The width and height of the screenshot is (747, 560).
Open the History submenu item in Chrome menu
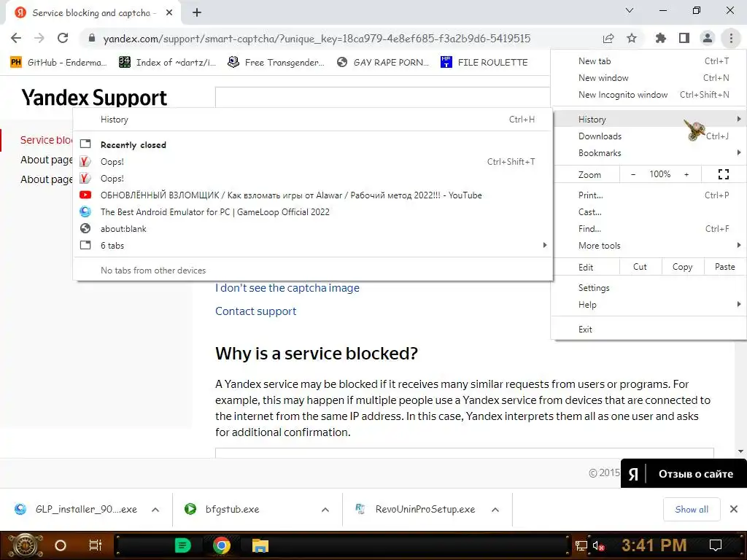[649, 120]
